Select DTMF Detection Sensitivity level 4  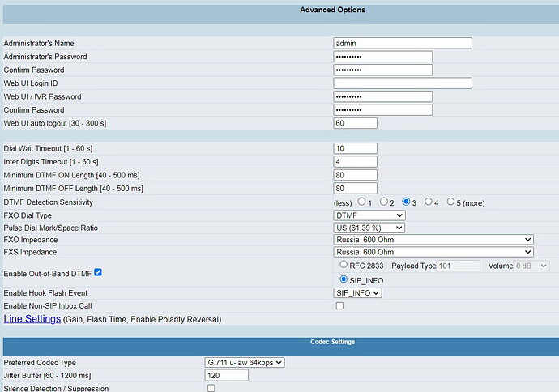point(429,202)
